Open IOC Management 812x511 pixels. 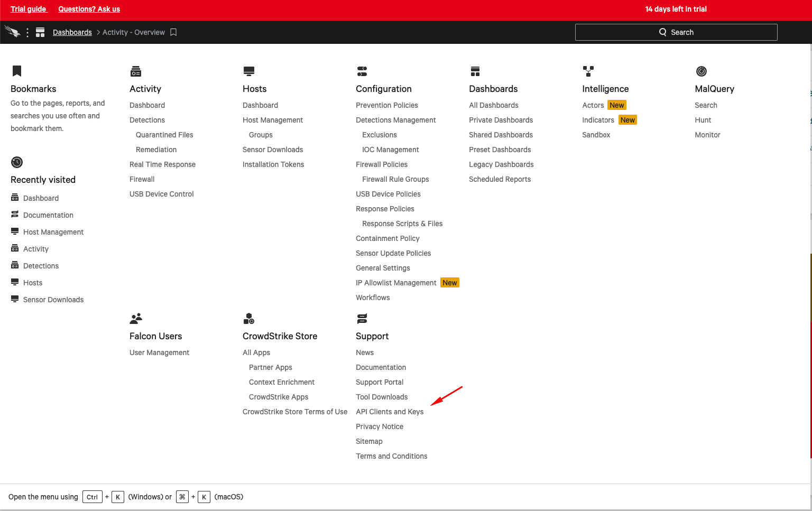click(x=390, y=150)
